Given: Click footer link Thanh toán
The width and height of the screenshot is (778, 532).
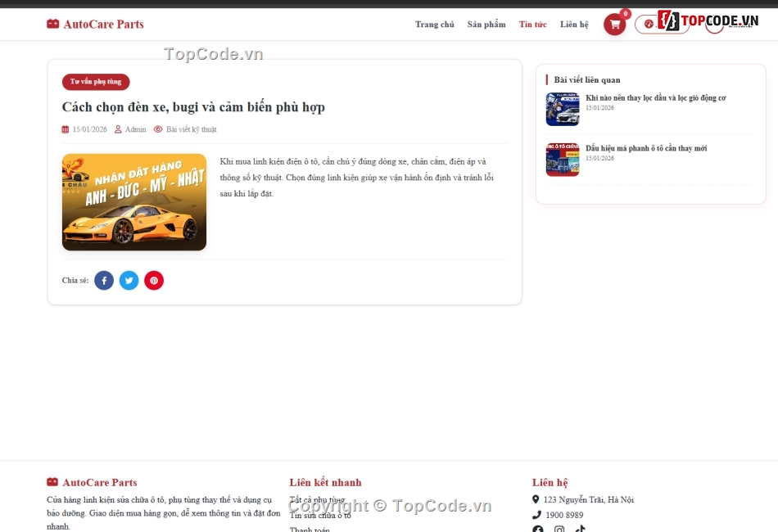Looking at the screenshot, I should [x=310, y=529].
